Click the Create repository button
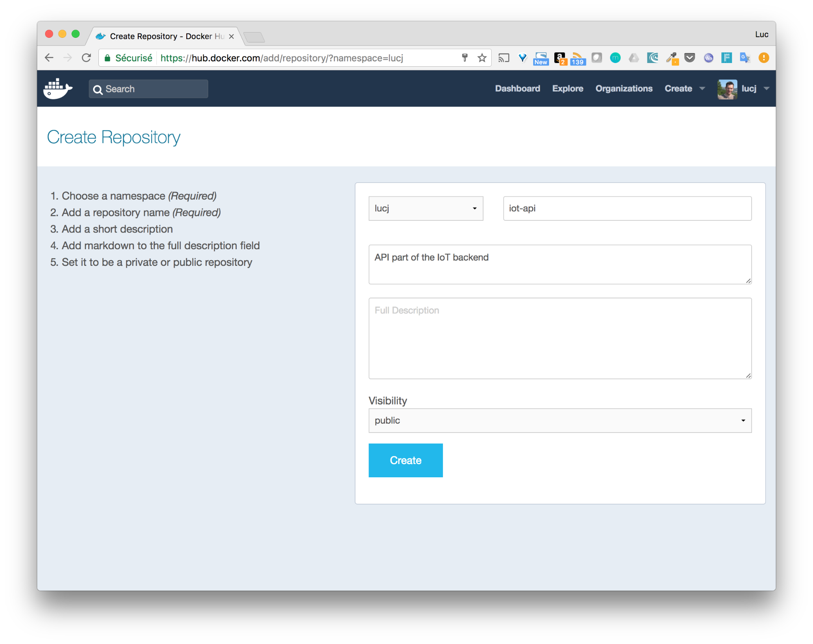The width and height of the screenshot is (813, 644). 405,460
